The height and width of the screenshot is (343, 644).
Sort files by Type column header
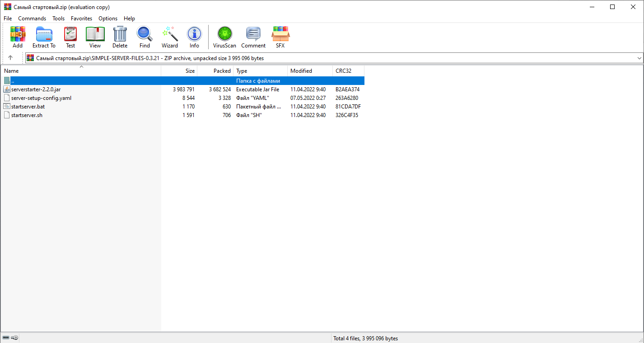[x=261, y=71]
